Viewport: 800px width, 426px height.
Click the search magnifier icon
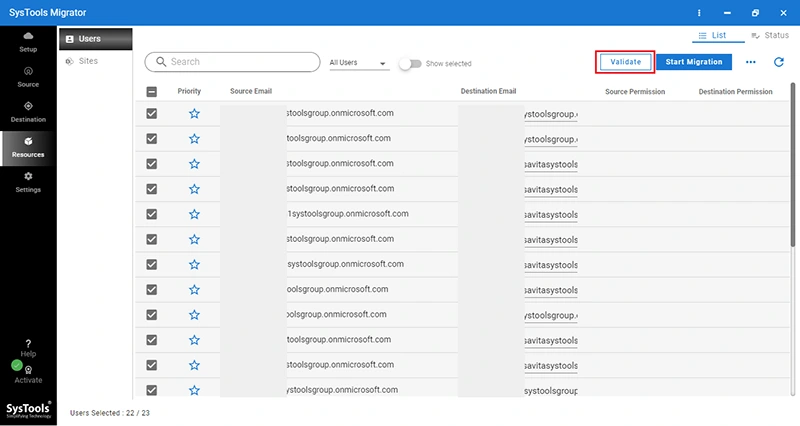point(161,62)
